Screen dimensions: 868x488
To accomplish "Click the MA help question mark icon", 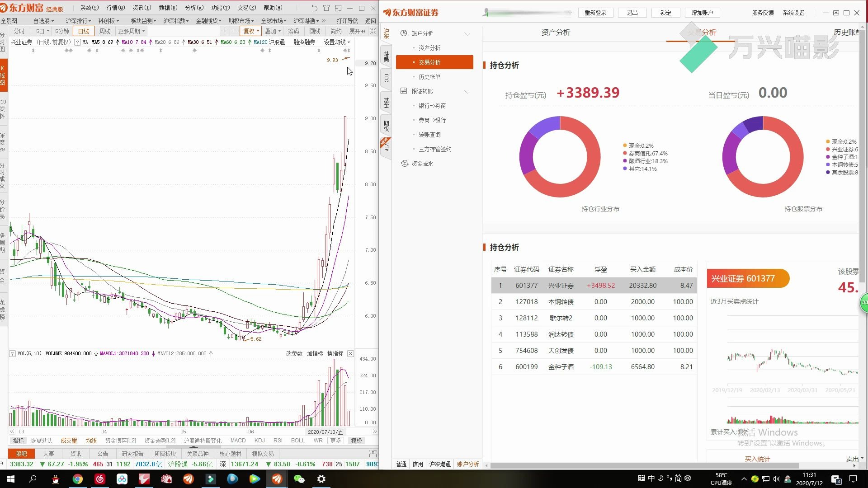I will click(77, 42).
